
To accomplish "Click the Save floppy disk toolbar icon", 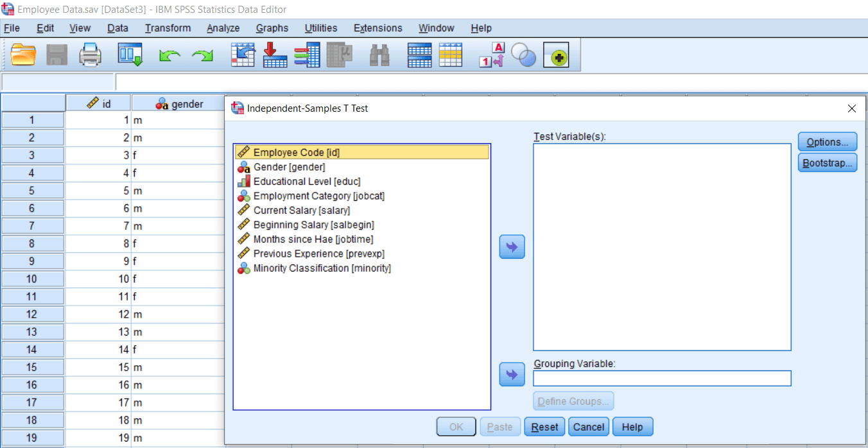I will (x=57, y=55).
